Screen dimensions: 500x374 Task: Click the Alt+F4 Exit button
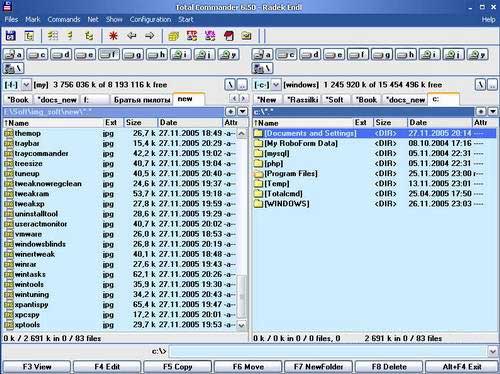(462, 367)
